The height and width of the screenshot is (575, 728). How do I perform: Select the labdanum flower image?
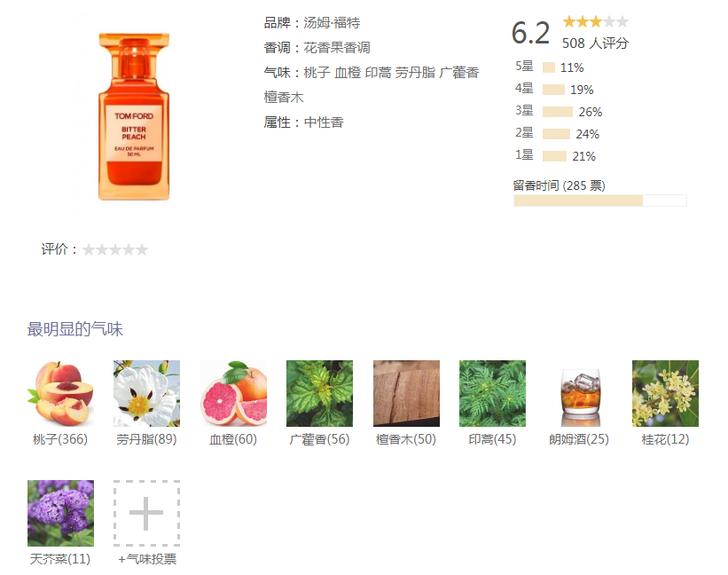point(146,393)
